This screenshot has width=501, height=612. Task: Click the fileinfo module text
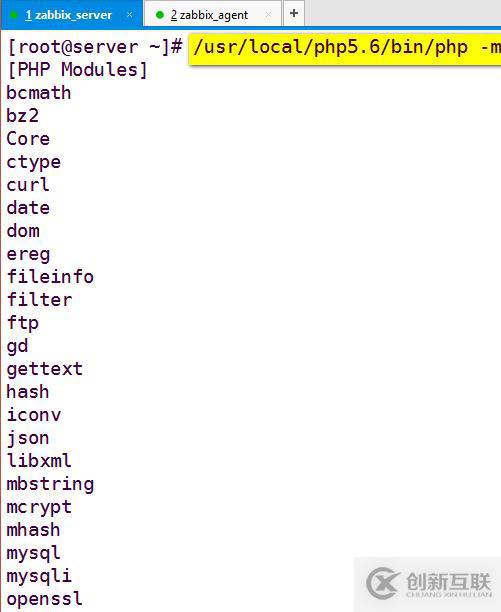click(x=50, y=277)
